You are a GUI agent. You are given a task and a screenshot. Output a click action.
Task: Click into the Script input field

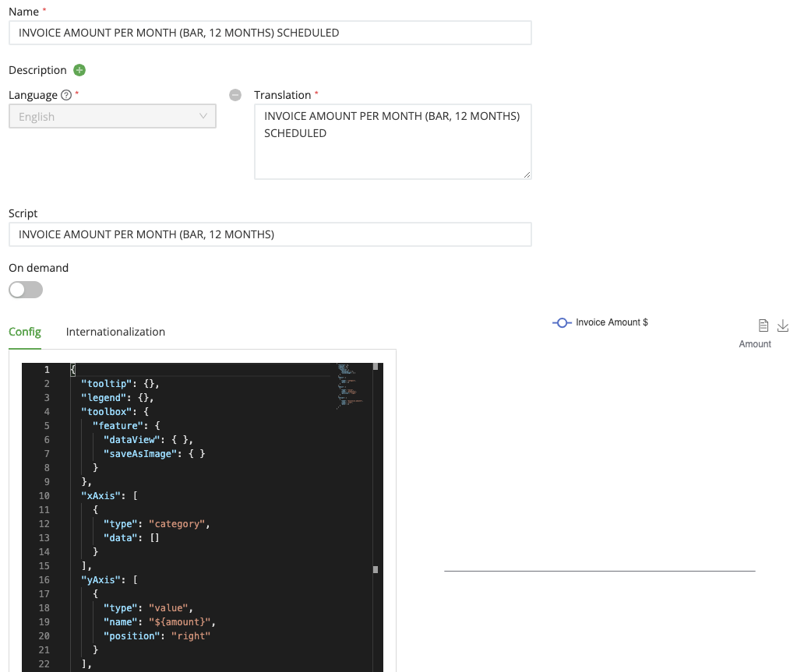[x=270, y=234]
